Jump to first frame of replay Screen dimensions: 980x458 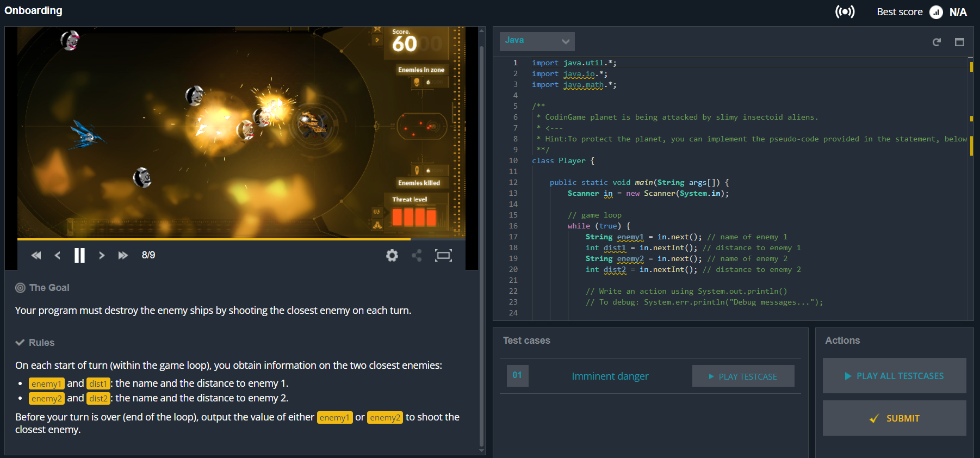point(36,255)
